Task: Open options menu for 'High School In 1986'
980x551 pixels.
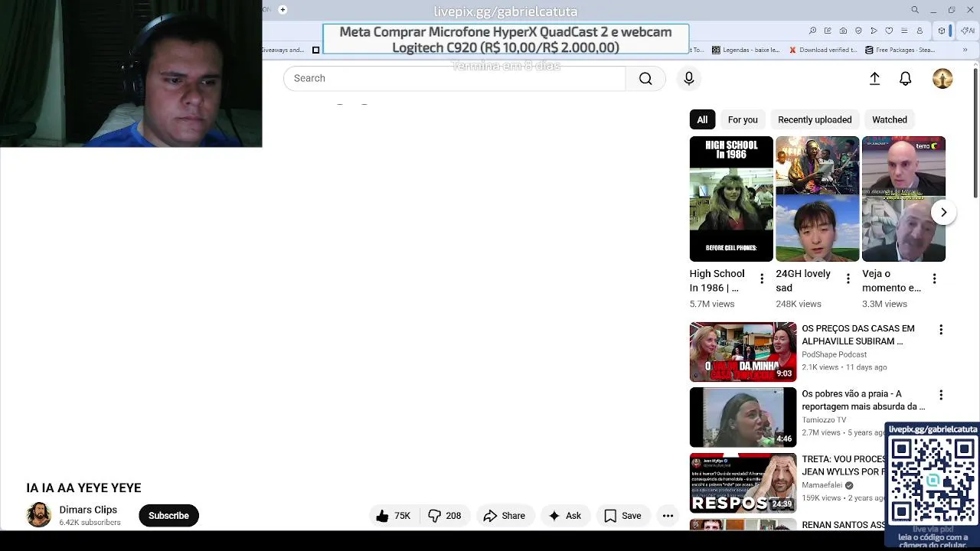Action: (x=762, y=279)
